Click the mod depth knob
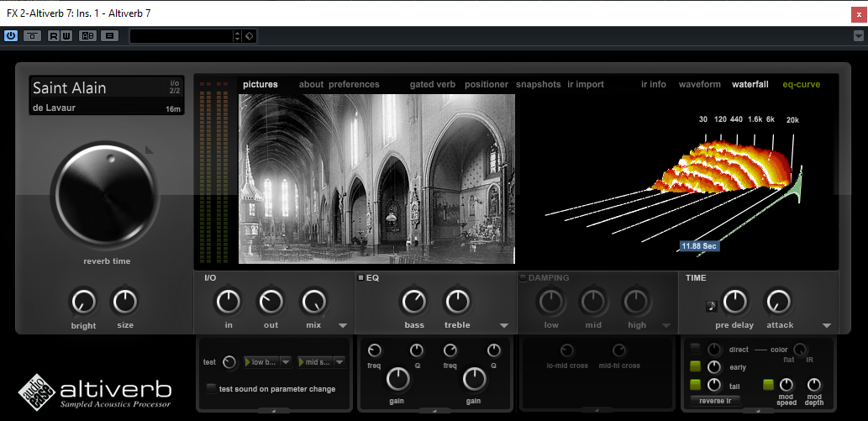 pyautogui.click(x=813, y=385)
